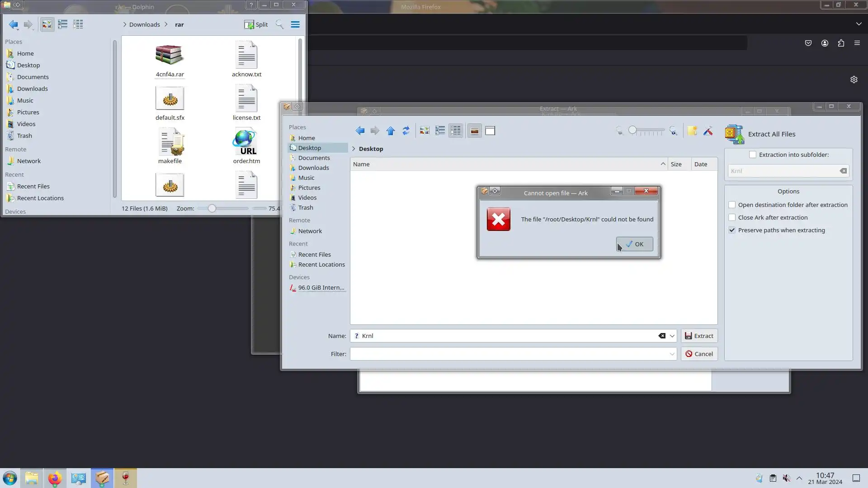868x488 pixels.
Task: Click the create new folder icon
Action: tap(692, 131)
